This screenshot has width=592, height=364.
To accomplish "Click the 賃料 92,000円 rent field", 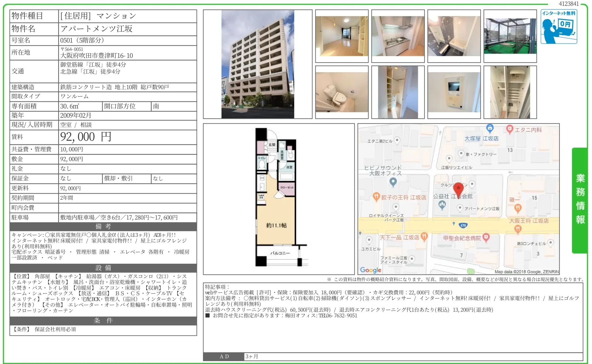I will click(x=86, y=137).
